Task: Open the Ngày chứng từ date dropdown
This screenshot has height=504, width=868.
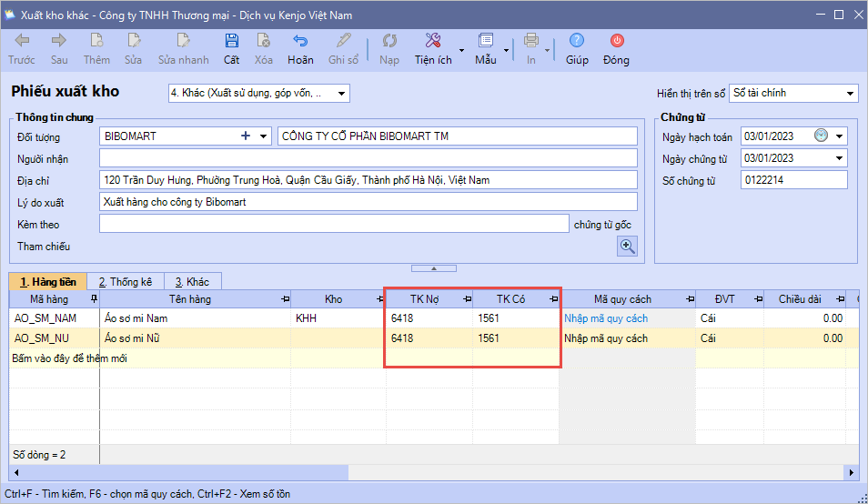Action: coord(839,158)
